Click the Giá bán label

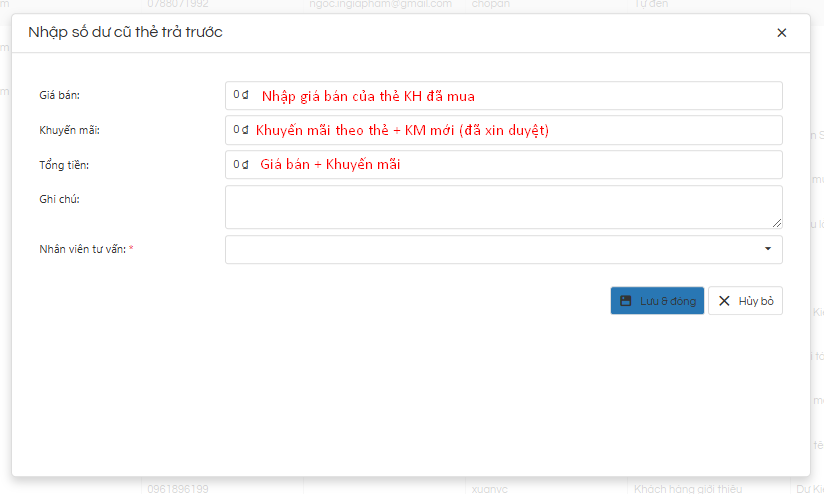(59, 96)
